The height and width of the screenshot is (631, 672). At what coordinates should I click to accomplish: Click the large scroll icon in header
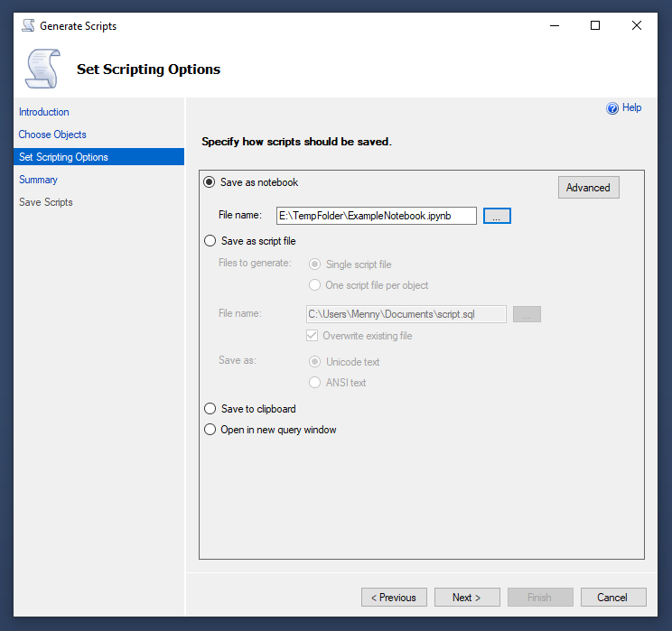point(42,69)
